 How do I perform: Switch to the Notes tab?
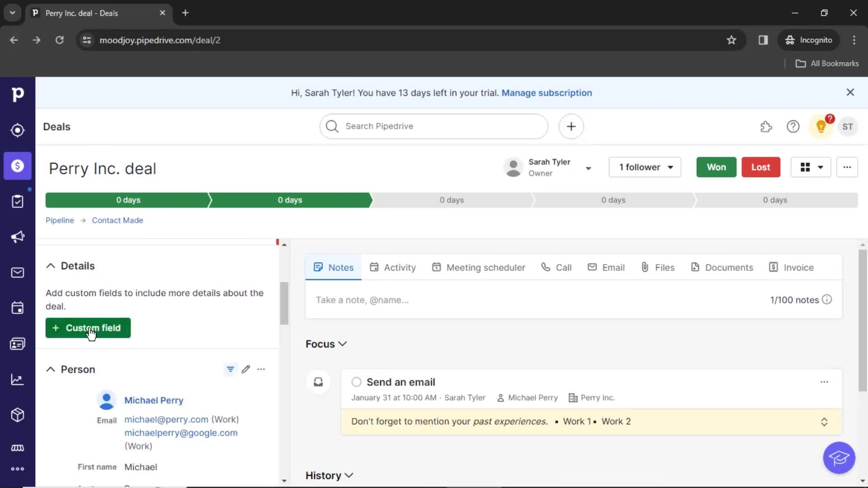(333, 267)
